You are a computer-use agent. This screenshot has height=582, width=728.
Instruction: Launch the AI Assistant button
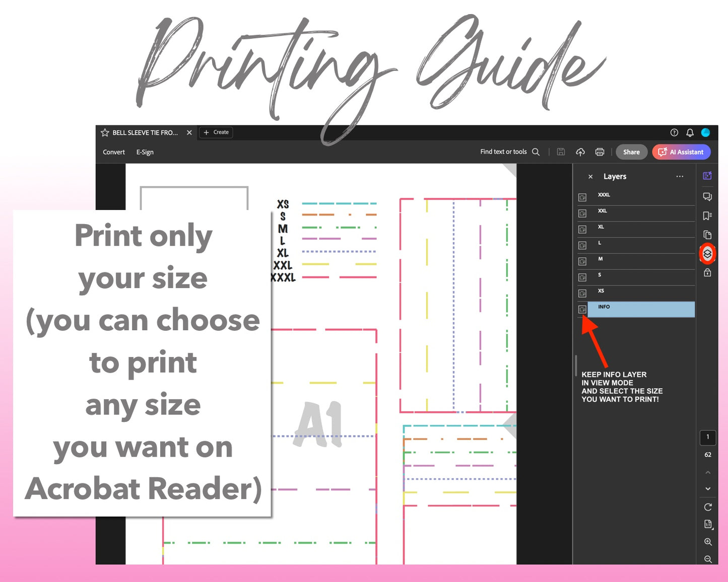pos(681,152)
